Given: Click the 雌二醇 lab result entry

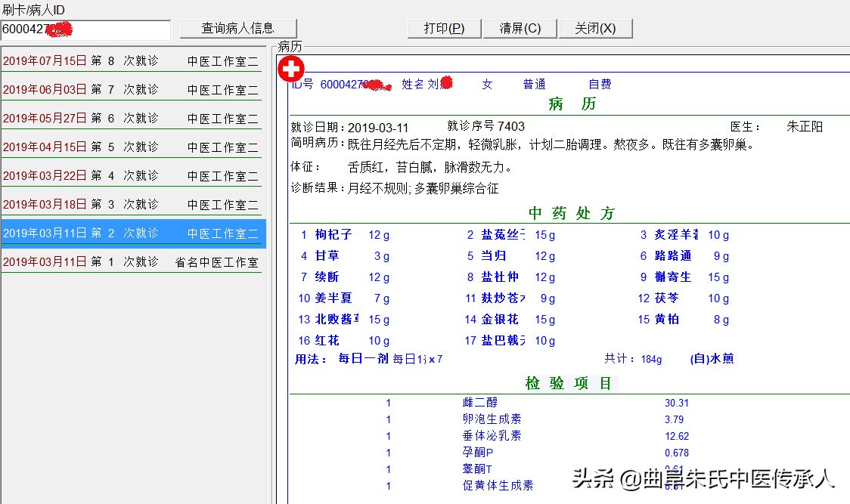Looking at the screenshot, I should (x=481, y=403).
